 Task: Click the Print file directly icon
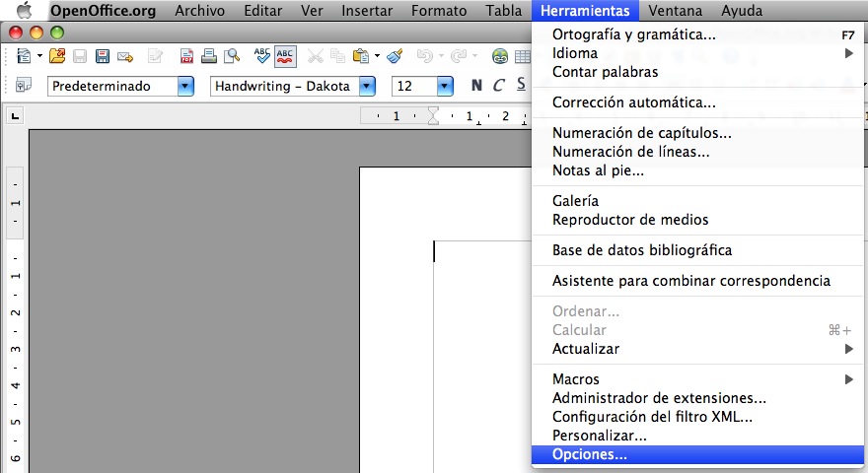click(x=209, y=56)
